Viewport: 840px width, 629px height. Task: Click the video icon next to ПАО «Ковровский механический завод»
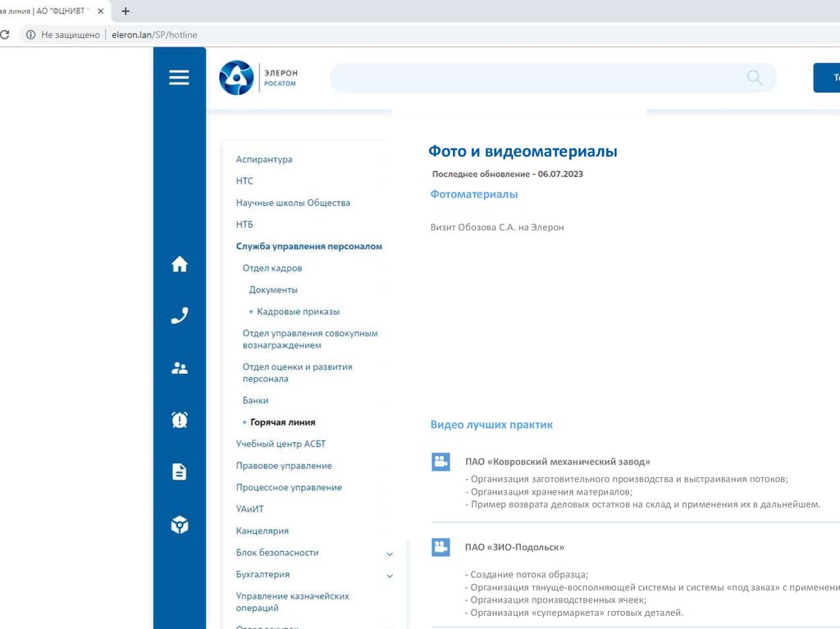tap(441, 461)
